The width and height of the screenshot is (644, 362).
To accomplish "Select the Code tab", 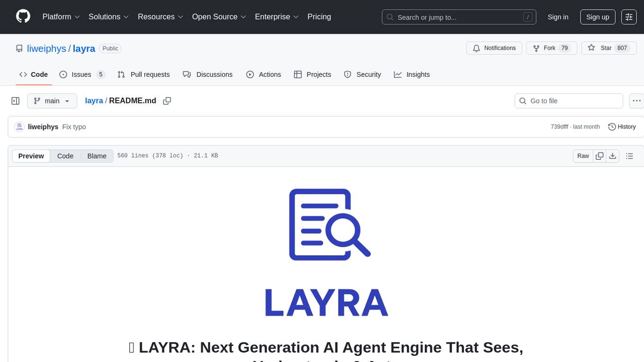I will pos(34,74).
